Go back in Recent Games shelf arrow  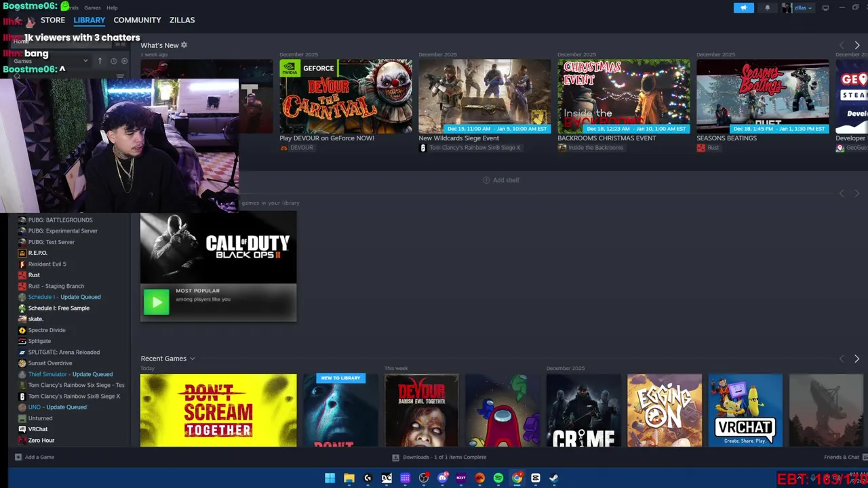(x=842, y=359)
